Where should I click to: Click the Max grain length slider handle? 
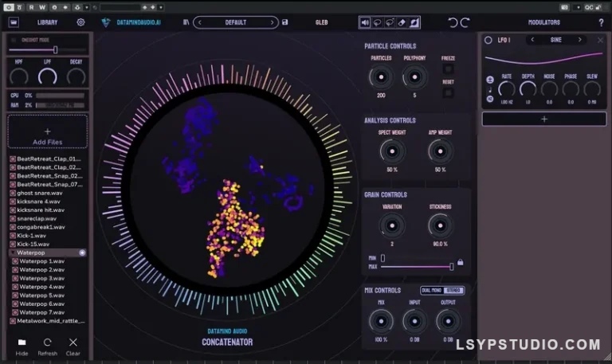[x=452, y=267]
